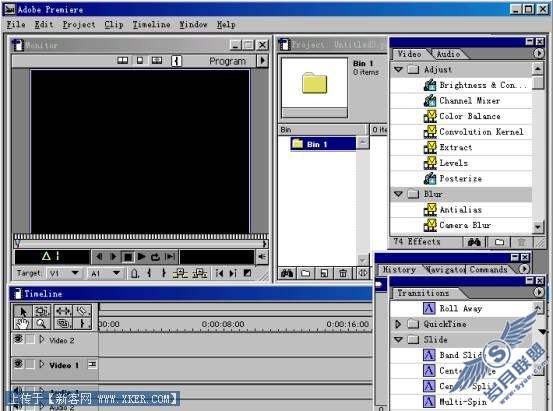Screen dimensions: 553x411
Task: Toggle lock box on Video 2 track
Action: click(30, 339)
